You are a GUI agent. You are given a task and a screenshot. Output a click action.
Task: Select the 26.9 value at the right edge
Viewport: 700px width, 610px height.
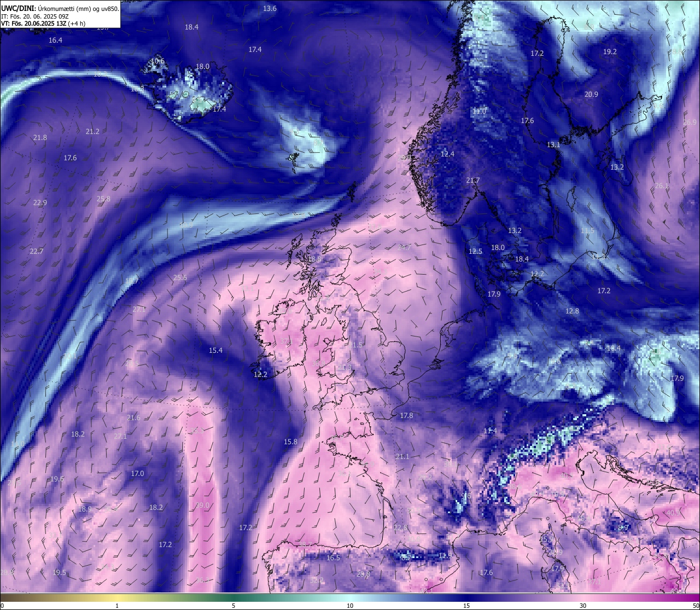point(690,123)
